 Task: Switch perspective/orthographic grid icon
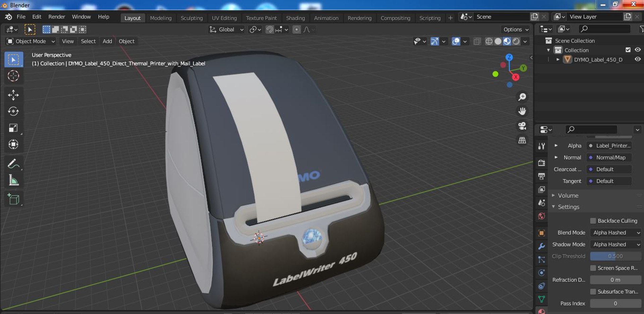click(522, 140)
